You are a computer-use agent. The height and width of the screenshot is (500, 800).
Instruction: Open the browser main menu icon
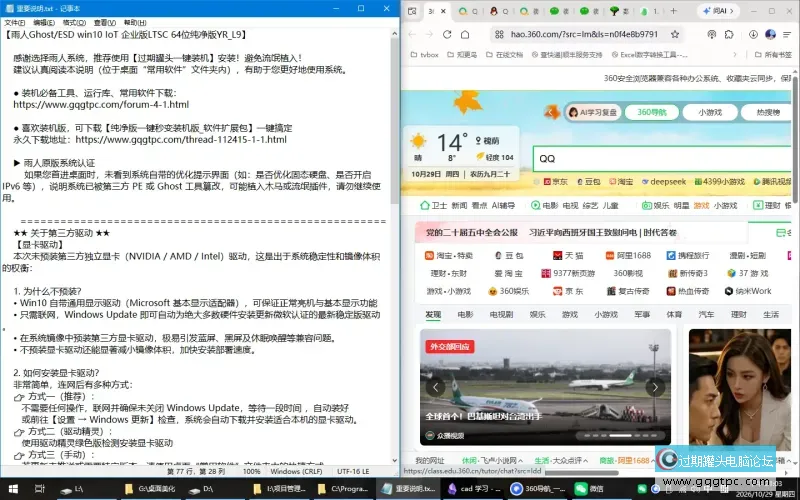click(x=787, y=34)
